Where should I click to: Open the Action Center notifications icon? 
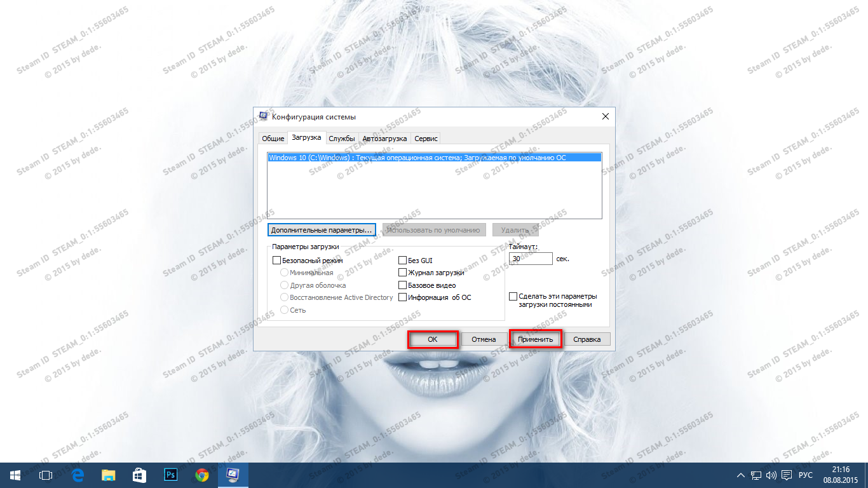point(787,475)
